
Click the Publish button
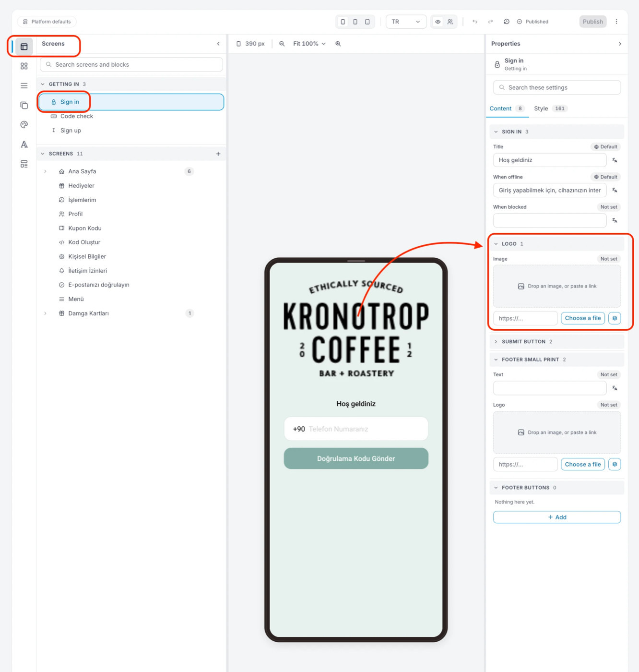[x=593, y=22]
